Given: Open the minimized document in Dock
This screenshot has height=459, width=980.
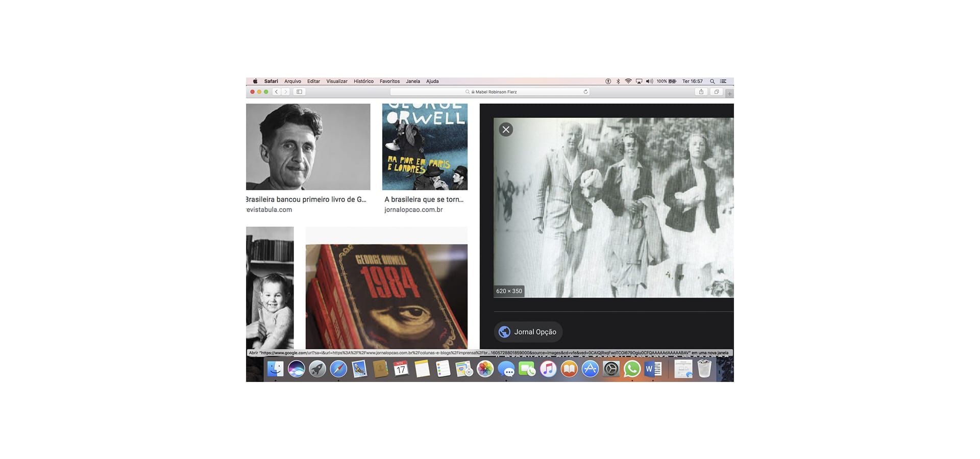Looking at the screenshot, I should pyautogui.click(x=683, y=369).
